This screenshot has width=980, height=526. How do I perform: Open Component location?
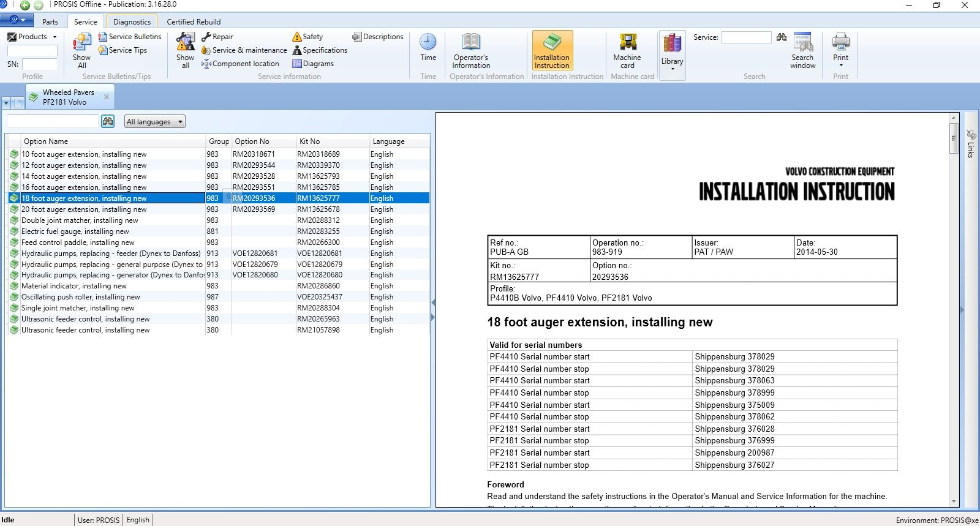(x=240, y=64)
